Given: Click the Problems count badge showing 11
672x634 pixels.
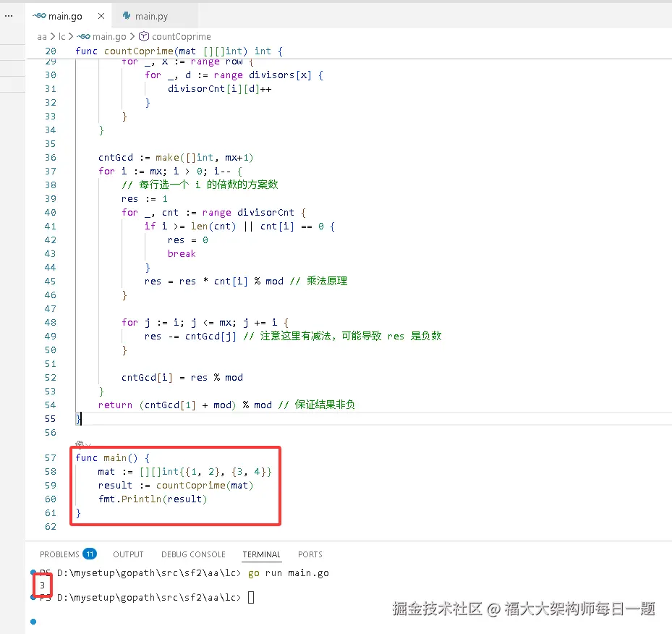Looking at the screenshot, I should 90,554.
